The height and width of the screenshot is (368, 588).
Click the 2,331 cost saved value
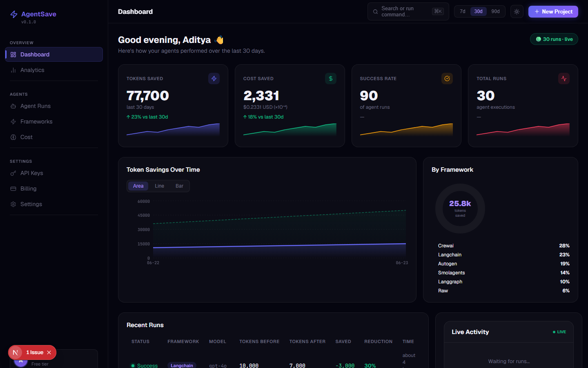261,96
